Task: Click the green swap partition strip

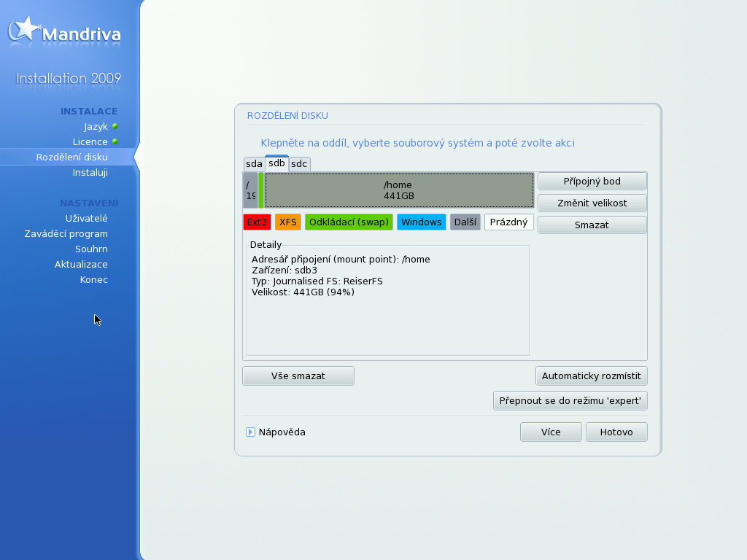Action: (261, 190)
